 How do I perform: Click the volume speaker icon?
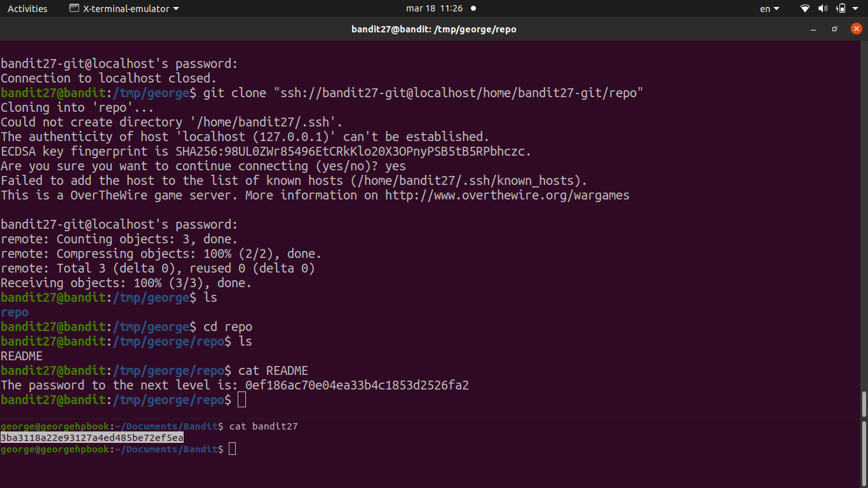tap(823, 9)
